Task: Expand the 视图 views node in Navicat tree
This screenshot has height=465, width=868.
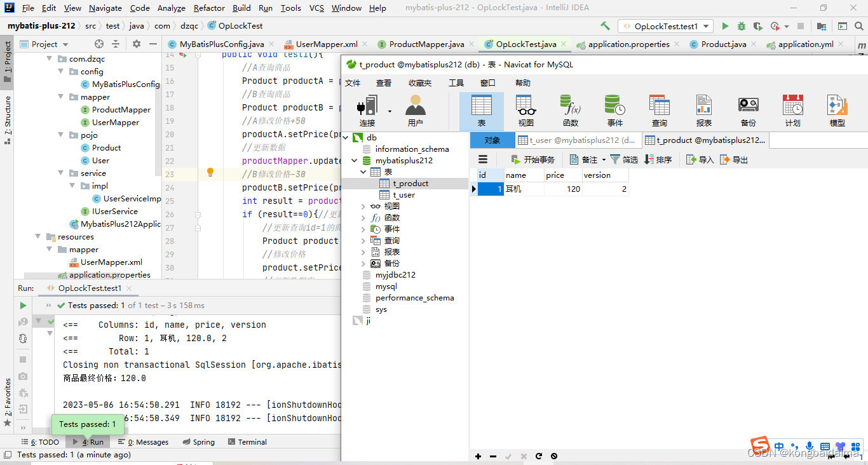Action: [x=363, y=206]
